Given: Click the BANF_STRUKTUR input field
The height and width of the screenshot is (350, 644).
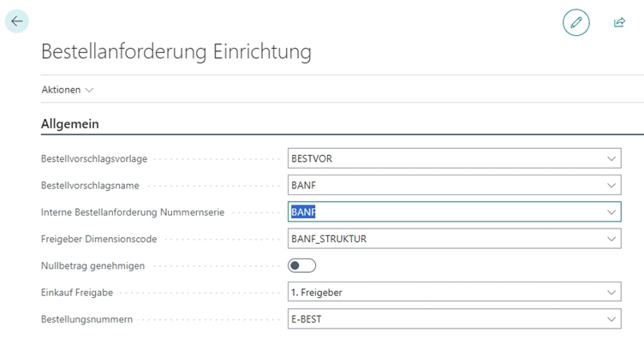Looking at the screenshot, I should (445, 239).
